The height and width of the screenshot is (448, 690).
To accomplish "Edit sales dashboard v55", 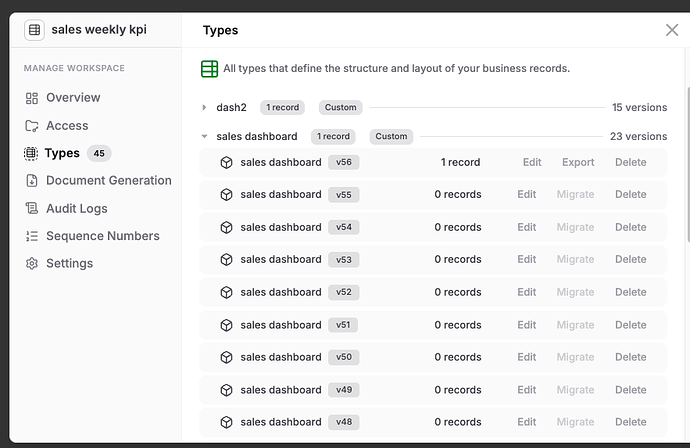I will click(527, 195).
